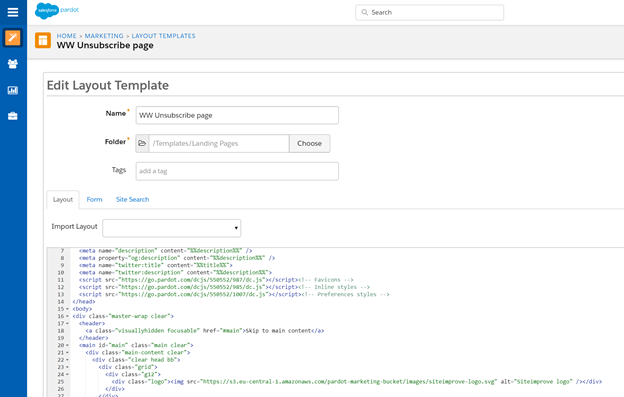Collapse code fold at line 24
The image size is (624, 397).
pos(67,374)
